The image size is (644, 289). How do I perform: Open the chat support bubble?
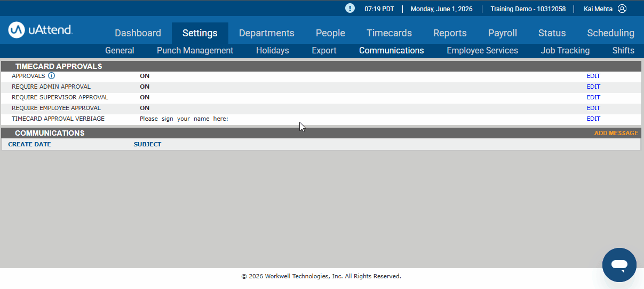click(619, 265)
